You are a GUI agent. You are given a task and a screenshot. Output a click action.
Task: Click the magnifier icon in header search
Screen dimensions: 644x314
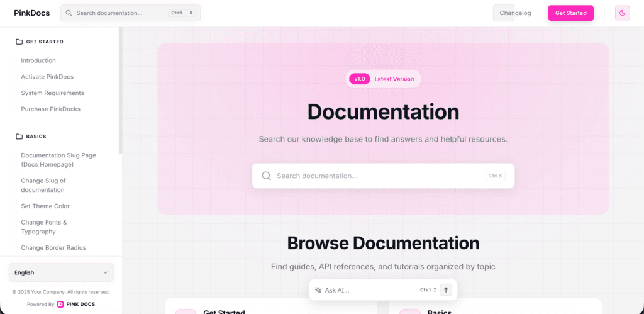coord(69,13)
